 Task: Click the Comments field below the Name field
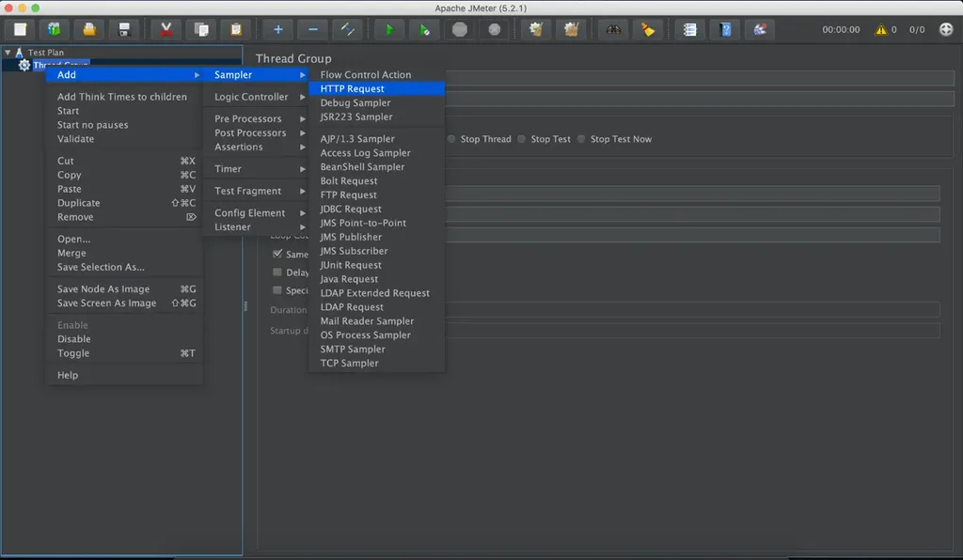click(700, 99)
